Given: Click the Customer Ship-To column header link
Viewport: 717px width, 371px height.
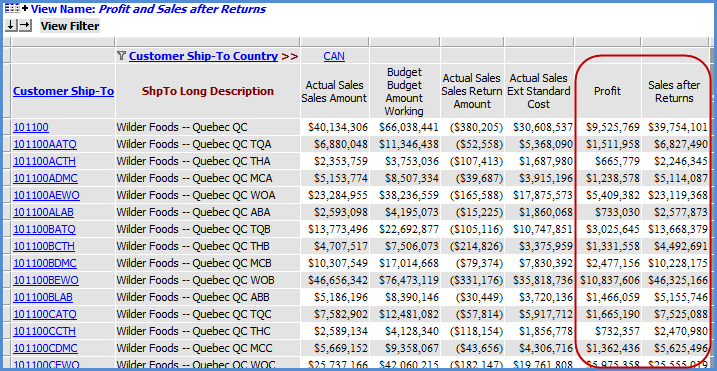Looking at the screenshot, I should pos(64,91).
